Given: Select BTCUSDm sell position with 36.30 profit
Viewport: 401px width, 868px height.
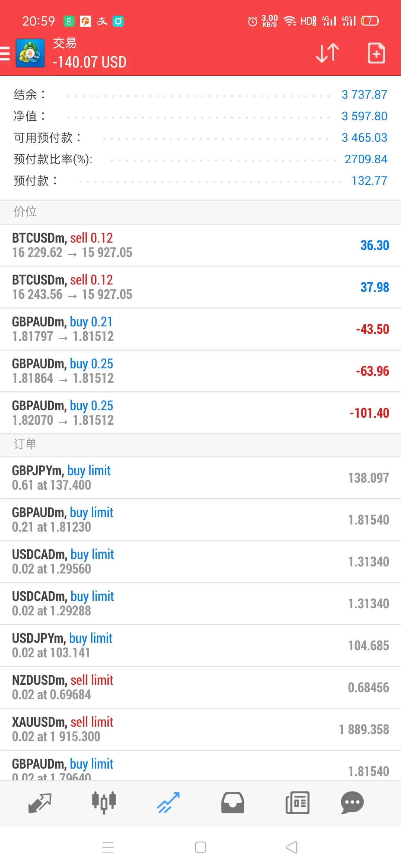Looking at the screenshot, I should click(x=200, y=245).
